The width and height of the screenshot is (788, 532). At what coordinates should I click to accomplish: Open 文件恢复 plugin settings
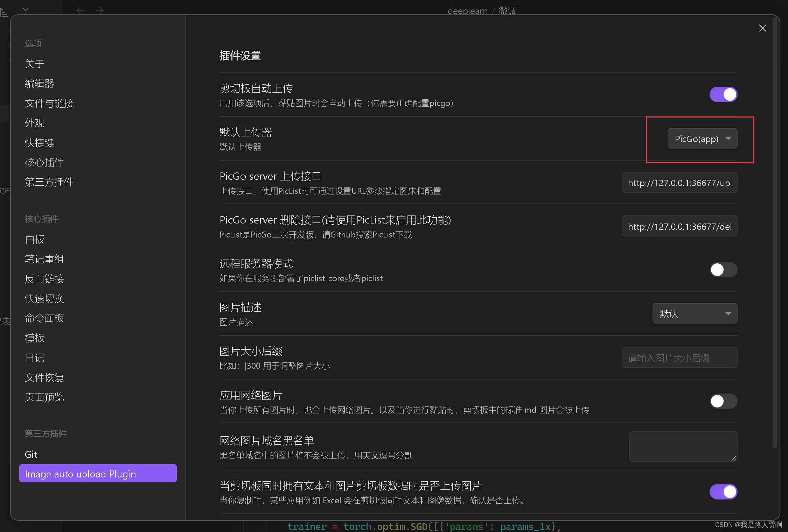pos(44,377)
